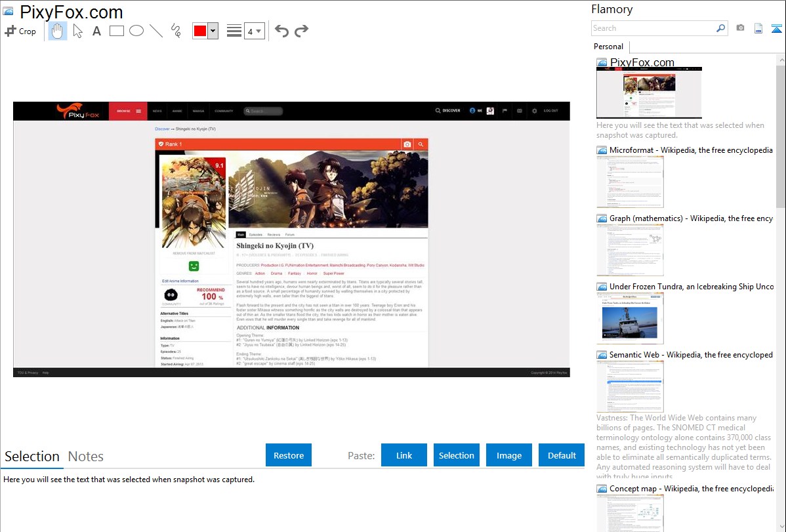Image resolution: width=786 pixels, height=532 pixels.
Task: Click the main PixyFox page screenshot preview
Action: click(291, 239)
